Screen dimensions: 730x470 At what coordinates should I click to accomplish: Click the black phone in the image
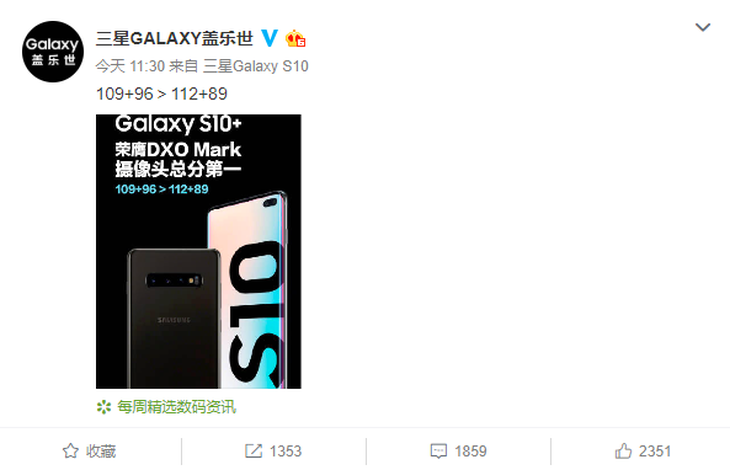click(x=173, y=319)
